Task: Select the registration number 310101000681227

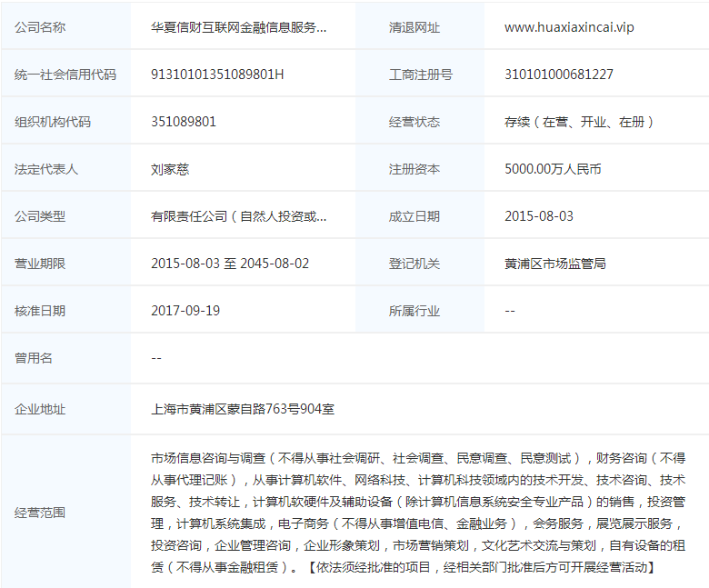Action: tap(558, 75)
